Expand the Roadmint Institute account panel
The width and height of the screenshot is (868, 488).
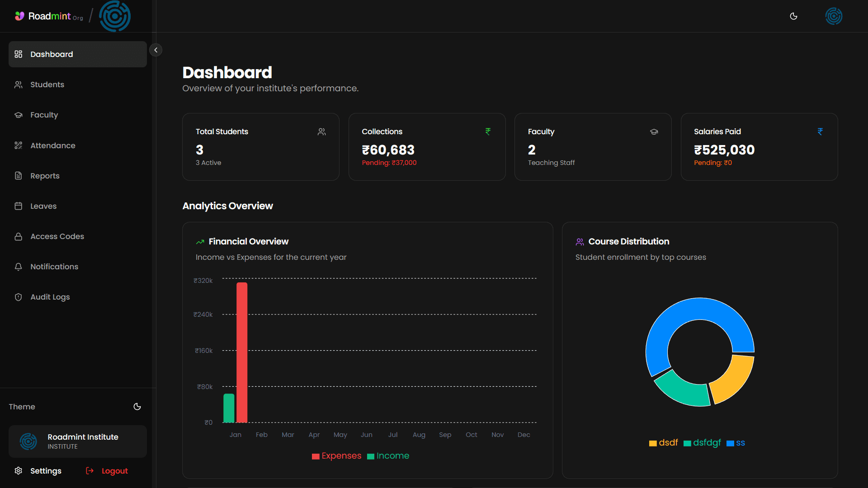point(77,441)
